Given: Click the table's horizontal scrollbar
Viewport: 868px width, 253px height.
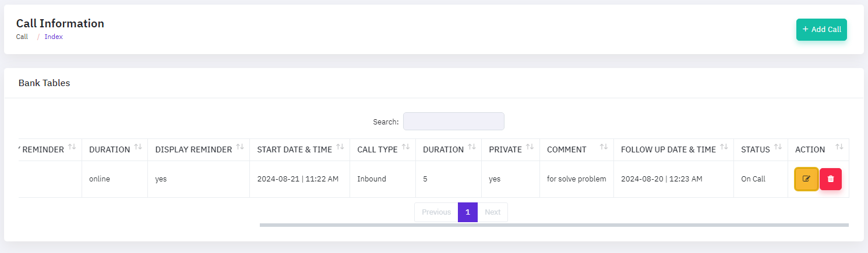Looking at the screenshot, I should [x=553, y=225].
